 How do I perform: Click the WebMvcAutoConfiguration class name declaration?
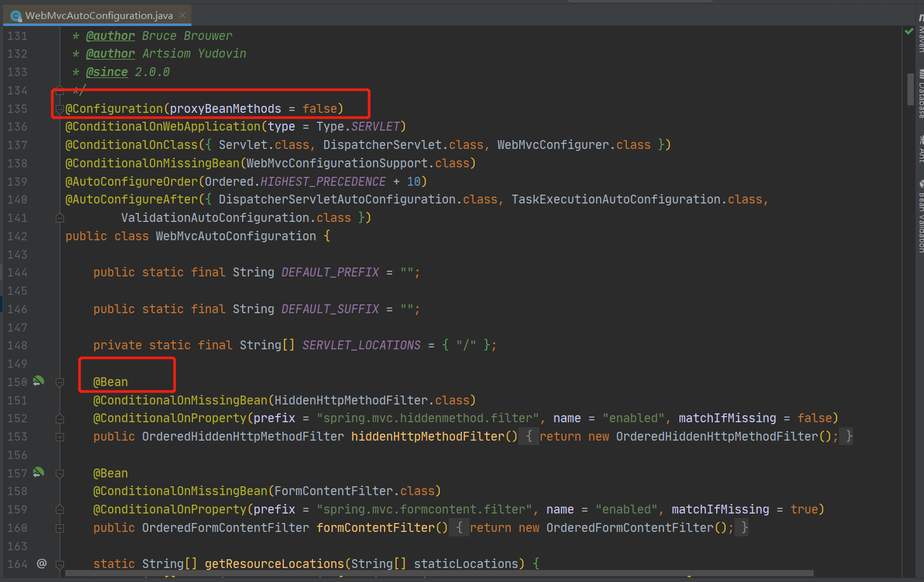(x=236, y=236)
